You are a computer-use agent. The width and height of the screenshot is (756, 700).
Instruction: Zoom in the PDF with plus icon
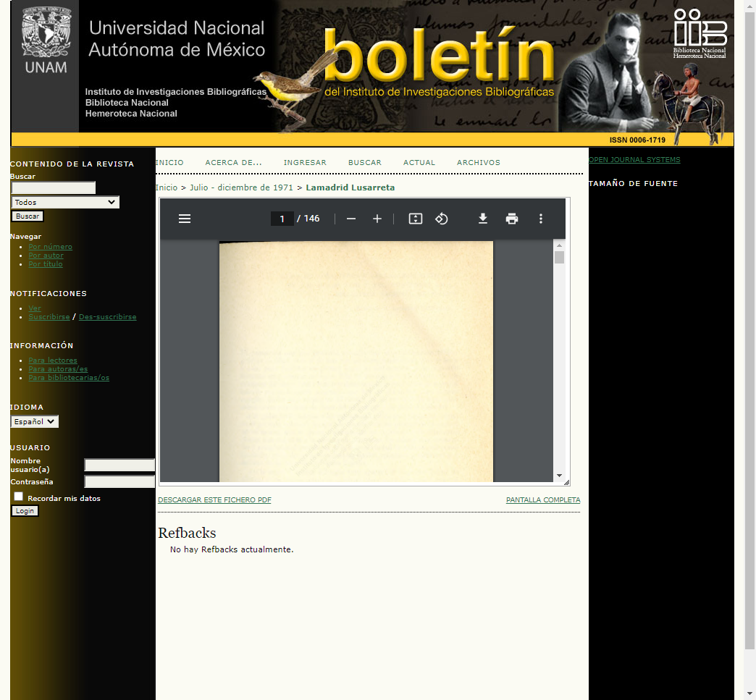377,219
